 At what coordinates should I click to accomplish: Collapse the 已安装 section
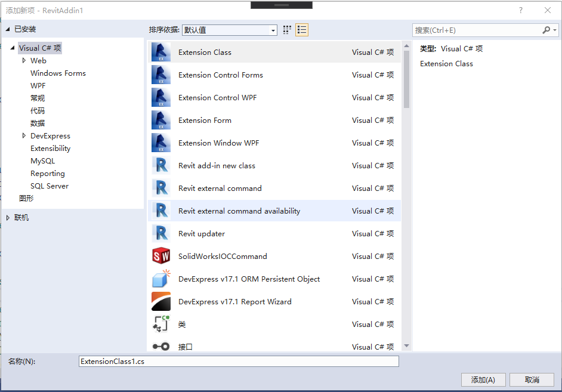8,29
